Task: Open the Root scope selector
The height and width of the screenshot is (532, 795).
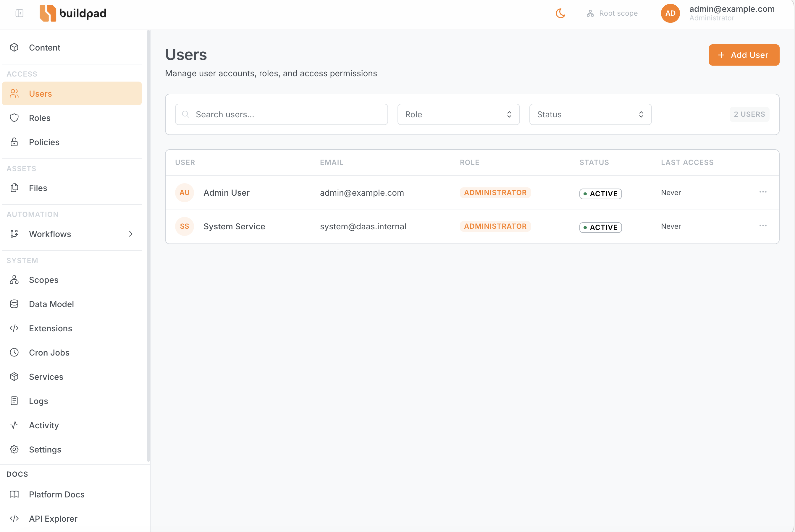Action: 612,13
